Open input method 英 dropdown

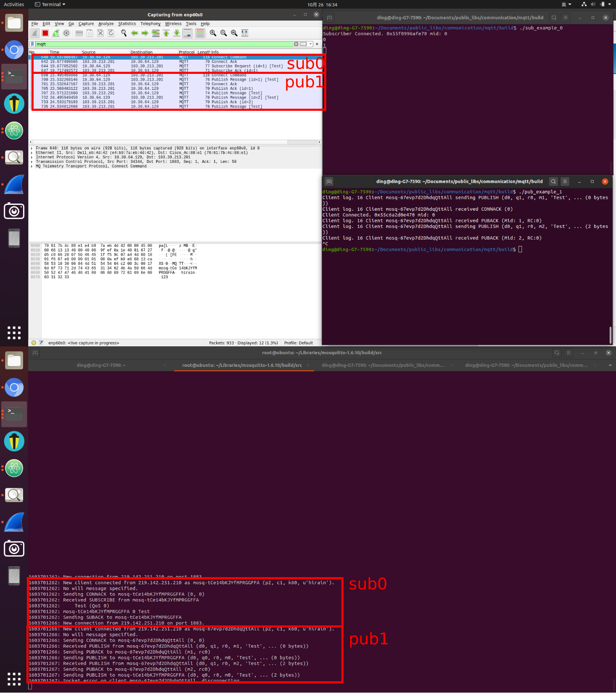point(566,5)
